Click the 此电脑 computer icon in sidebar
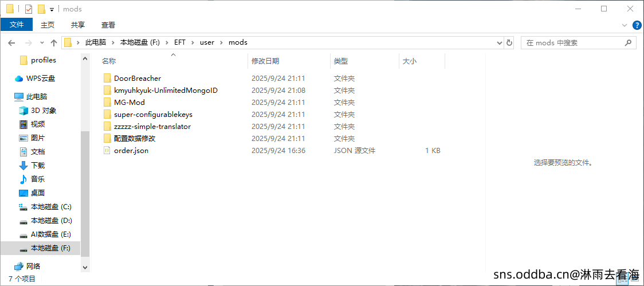 19,97
